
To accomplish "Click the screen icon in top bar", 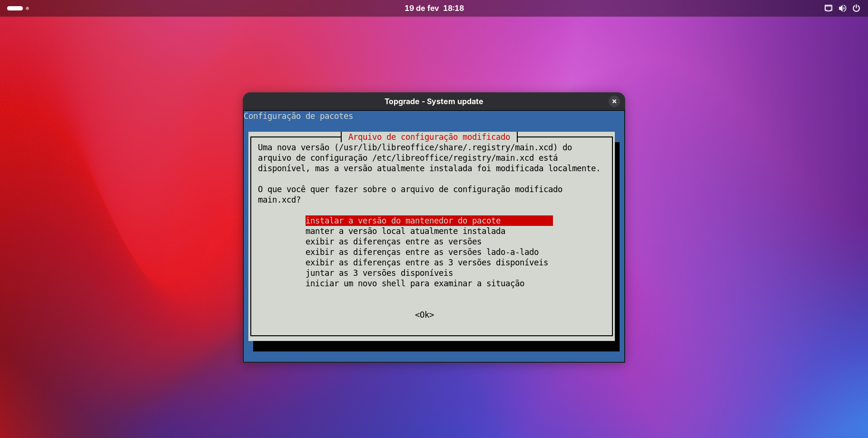I will [x=829, y=8].
